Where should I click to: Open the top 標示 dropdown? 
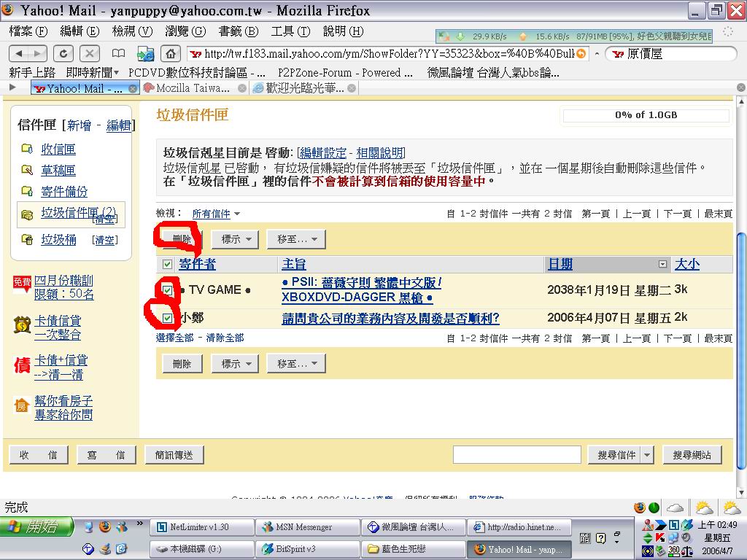235,239
